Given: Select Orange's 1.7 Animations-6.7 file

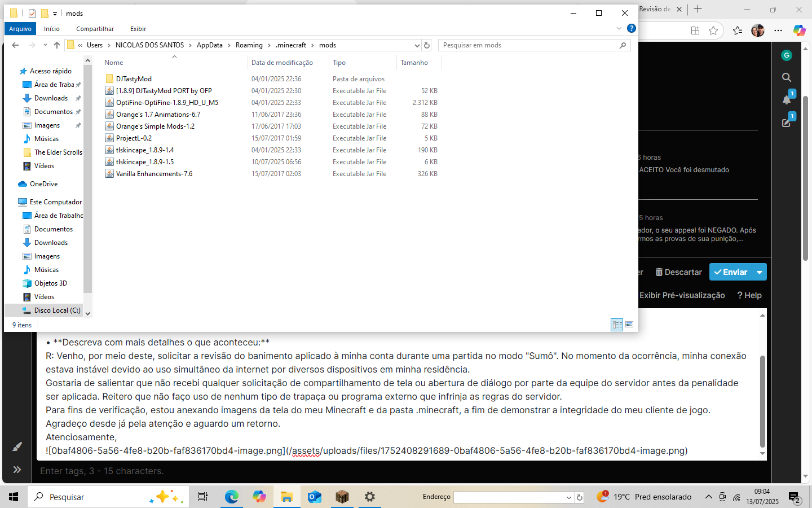Looking at the screenshot, I should coord(158,115).
